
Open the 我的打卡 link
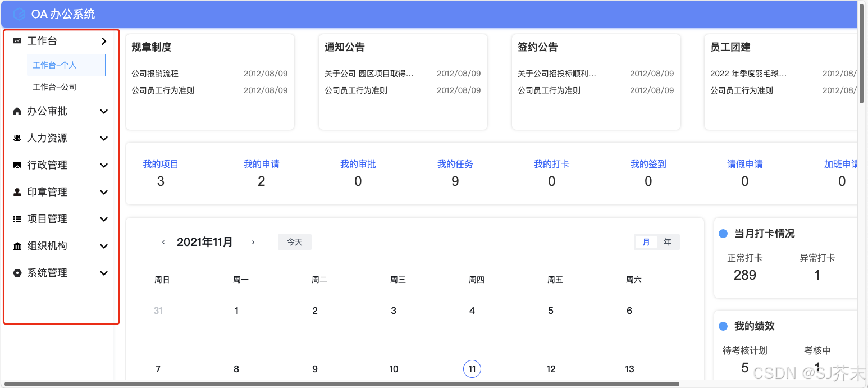click(552, 164)
